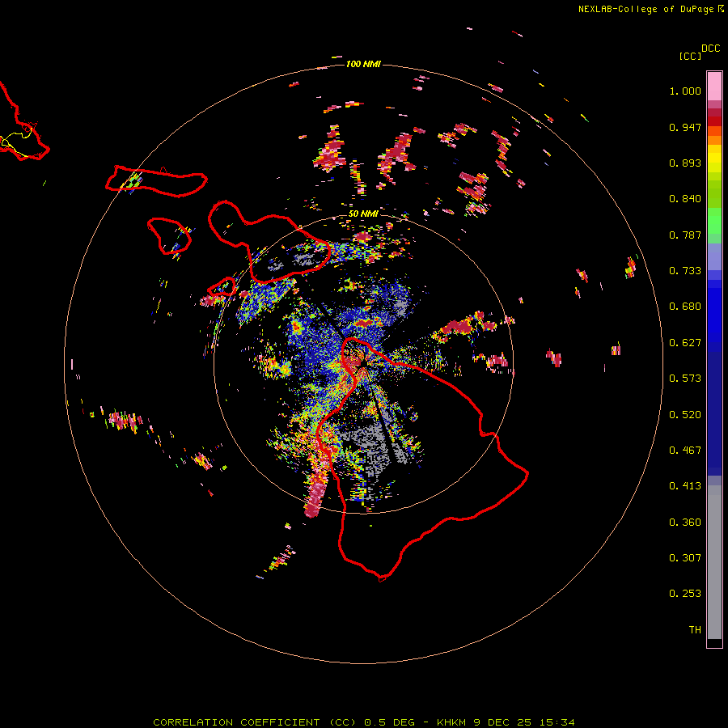Click the 0.360 color scale value
Viewport: 728px width, 728px height.
pos(685,523)
